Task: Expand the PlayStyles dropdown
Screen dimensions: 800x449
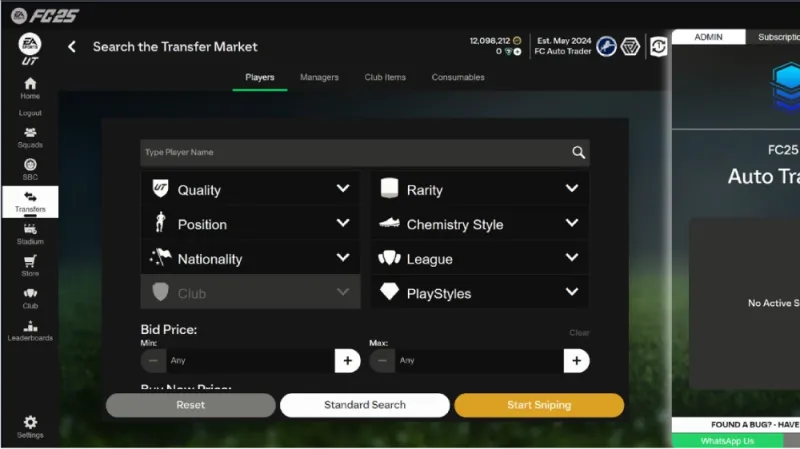Action: pyautogui.click(x=480, y=293)
